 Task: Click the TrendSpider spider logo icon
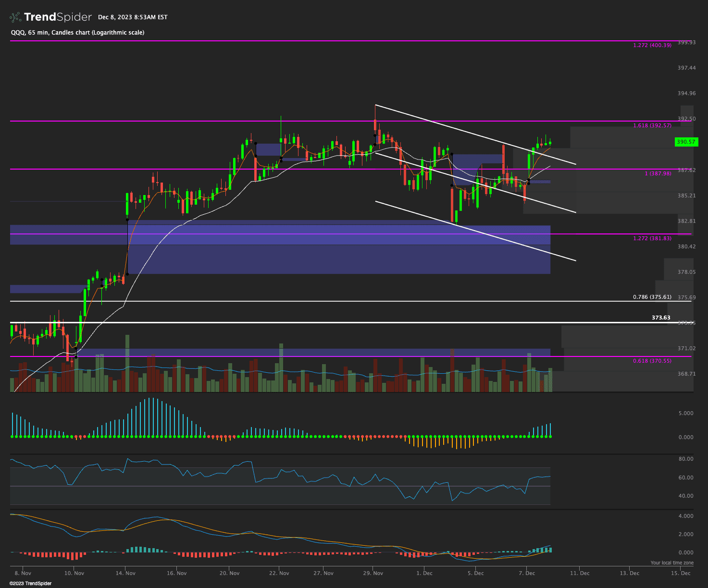point(15,17)
